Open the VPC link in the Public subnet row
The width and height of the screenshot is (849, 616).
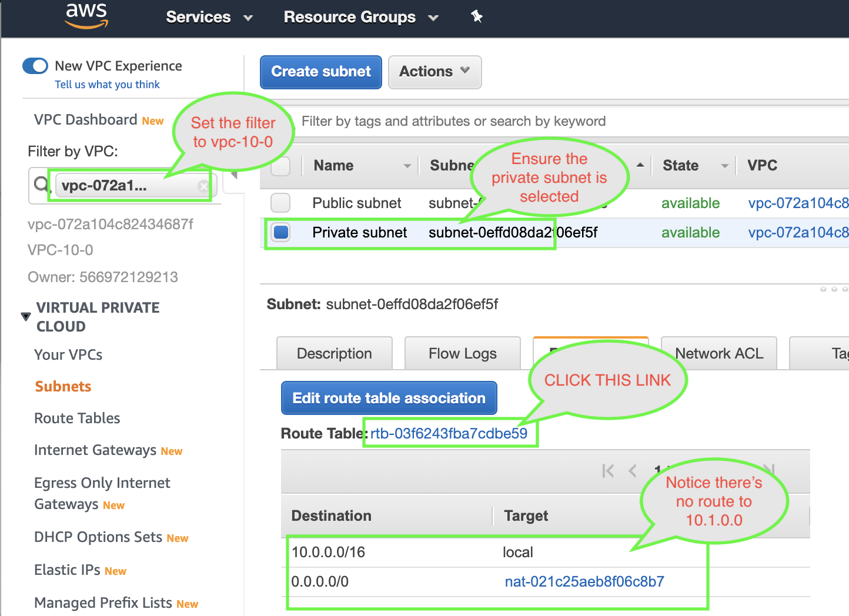[x=798, y=203]
